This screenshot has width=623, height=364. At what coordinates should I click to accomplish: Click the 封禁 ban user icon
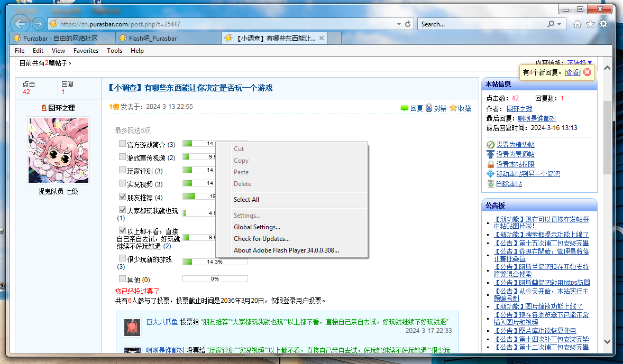point(429,108)
